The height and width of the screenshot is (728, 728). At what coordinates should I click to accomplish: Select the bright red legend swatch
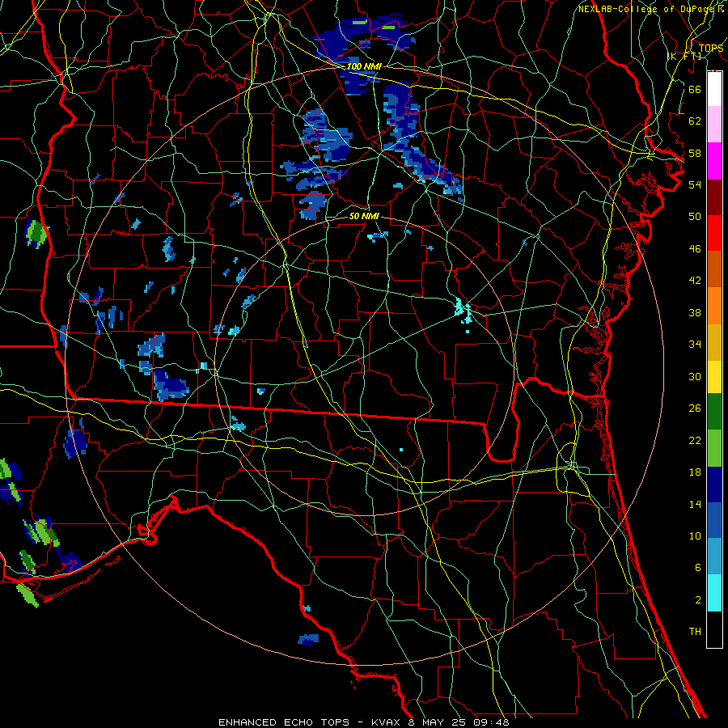click(714, 233)
